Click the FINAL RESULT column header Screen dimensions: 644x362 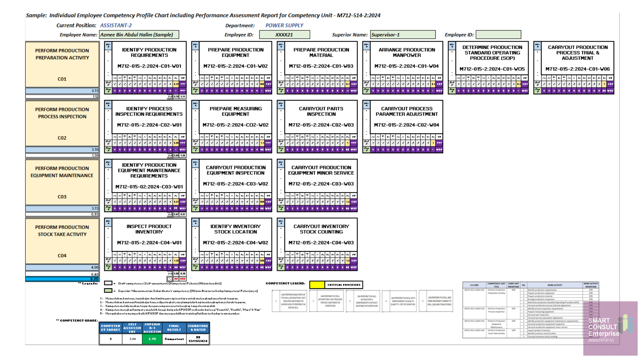[x=174, y=328]
